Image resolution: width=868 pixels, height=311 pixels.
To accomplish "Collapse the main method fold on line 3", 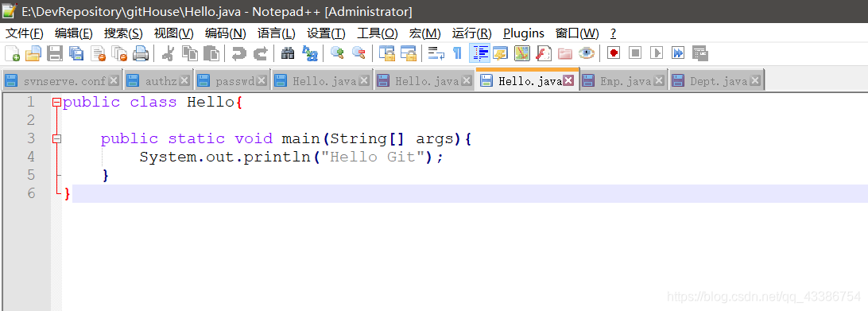I will 56,139.
